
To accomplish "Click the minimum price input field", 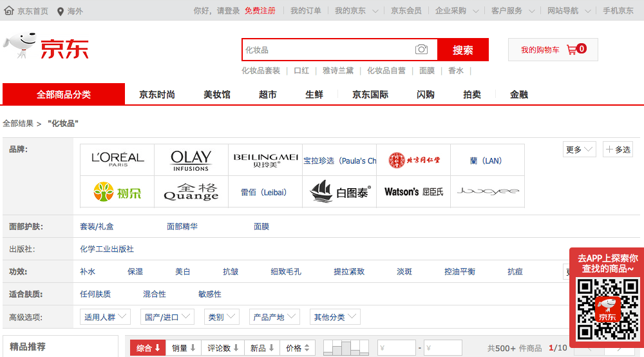I will pyautogui.click(x=397, y=348).
